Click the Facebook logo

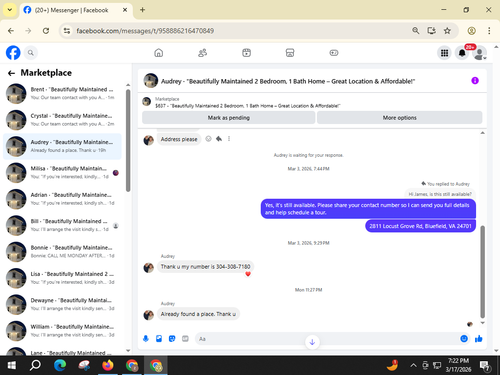tap(13, 53)
